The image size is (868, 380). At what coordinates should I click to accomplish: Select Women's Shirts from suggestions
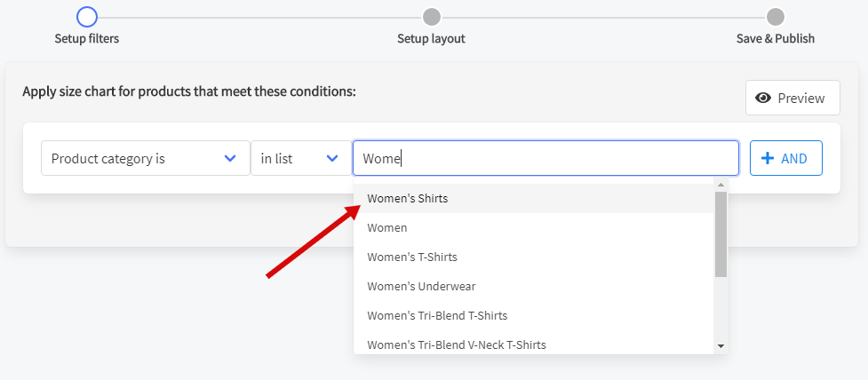(408, 198)
